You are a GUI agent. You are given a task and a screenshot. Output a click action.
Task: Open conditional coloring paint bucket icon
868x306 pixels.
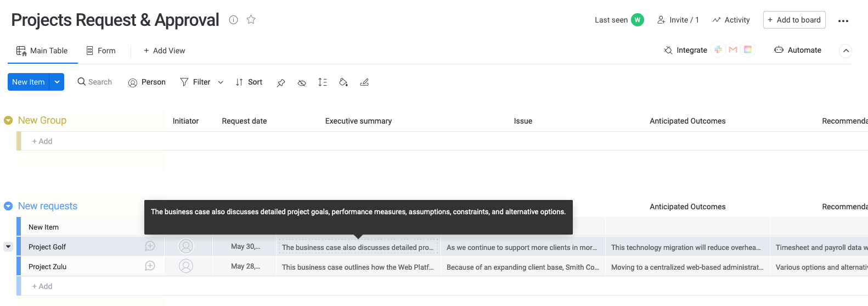(343, 82)
